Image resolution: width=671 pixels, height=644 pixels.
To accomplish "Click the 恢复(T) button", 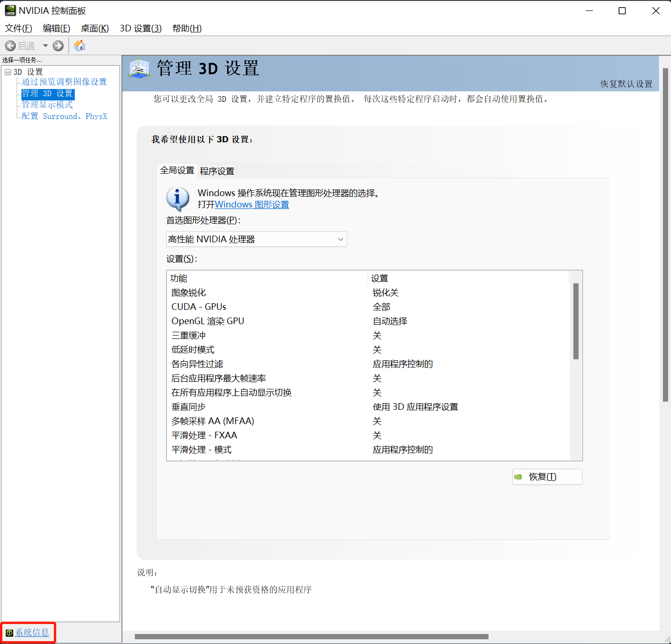I will tap(547, 477).
